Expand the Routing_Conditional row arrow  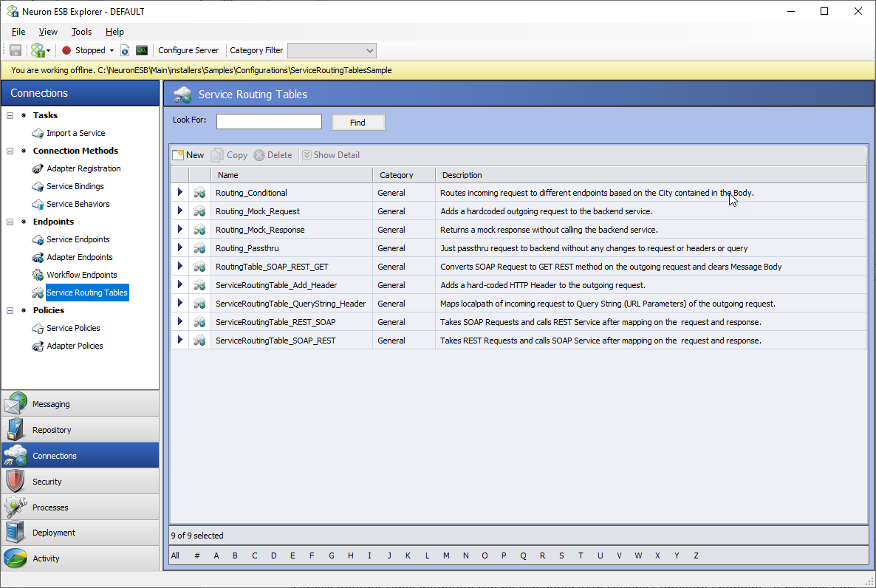(180, 192)
